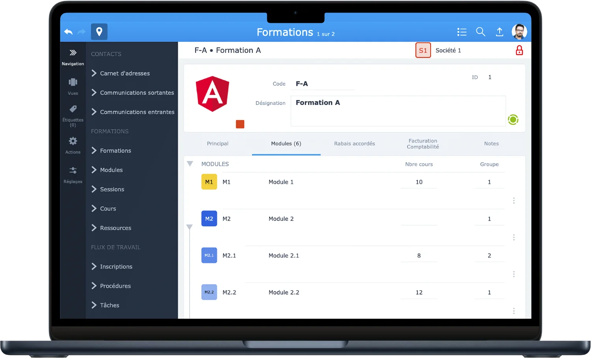This screenshot has height=364, width=591.
Task: Collapse the MODULES section triangle
Action: pyautogui.click(x=190, y=164)
